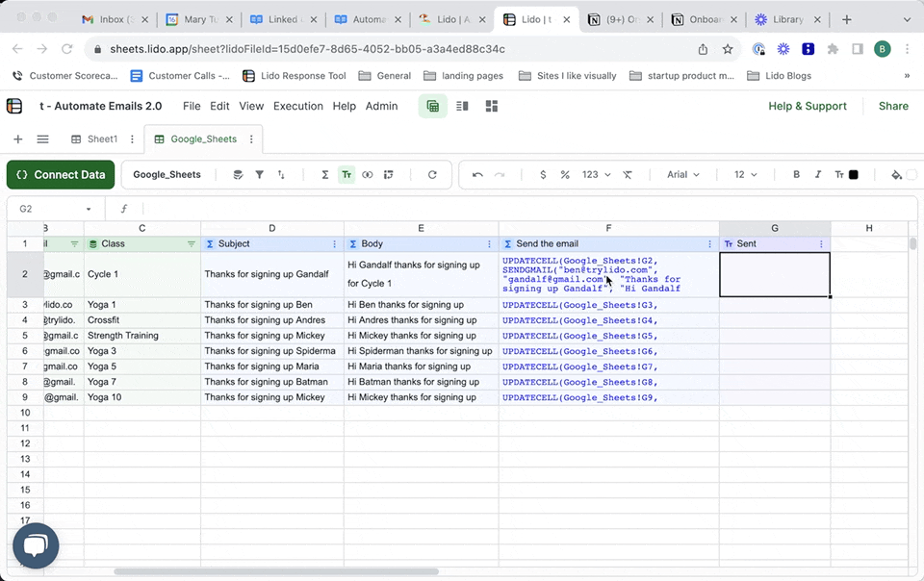Viewport: 924px width, 581px height.
Task: Format cell as currency with dollar icon
Action: (x=543, y=175)
